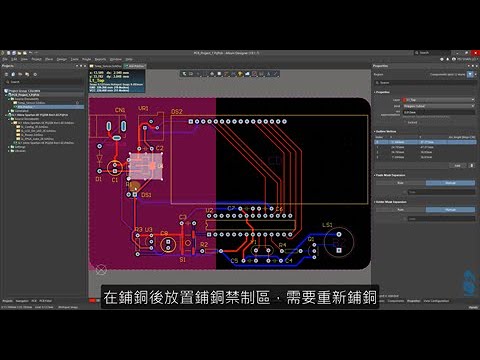This screenshot has width=480, height=360.
Task: Click the first icon in Projects panel toolbar
Action: (6, 74)
